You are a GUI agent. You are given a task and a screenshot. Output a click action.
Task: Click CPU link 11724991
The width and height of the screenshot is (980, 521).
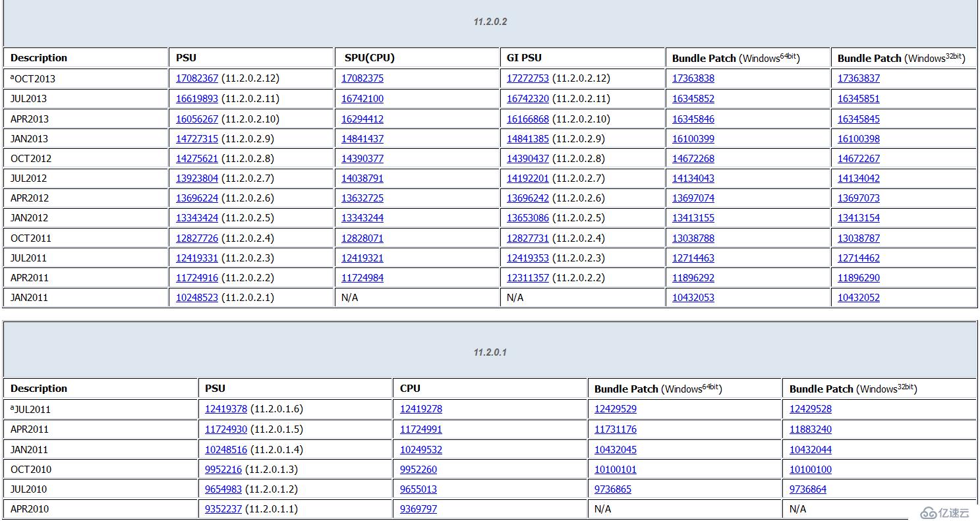click(421, 429)
